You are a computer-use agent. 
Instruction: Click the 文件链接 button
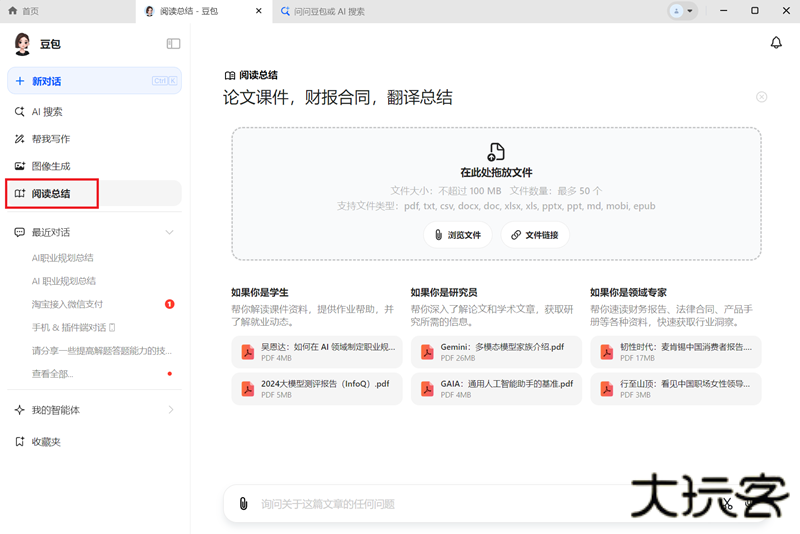(x=535, y=235)
